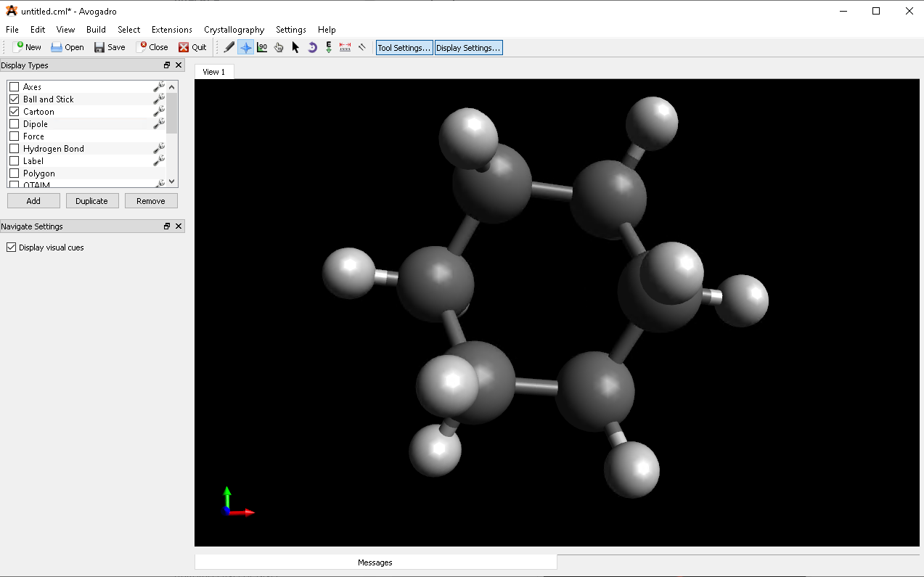Disable the Cartoon display type
The width and height of the screenshot is (924, 577).
point(14,111)
